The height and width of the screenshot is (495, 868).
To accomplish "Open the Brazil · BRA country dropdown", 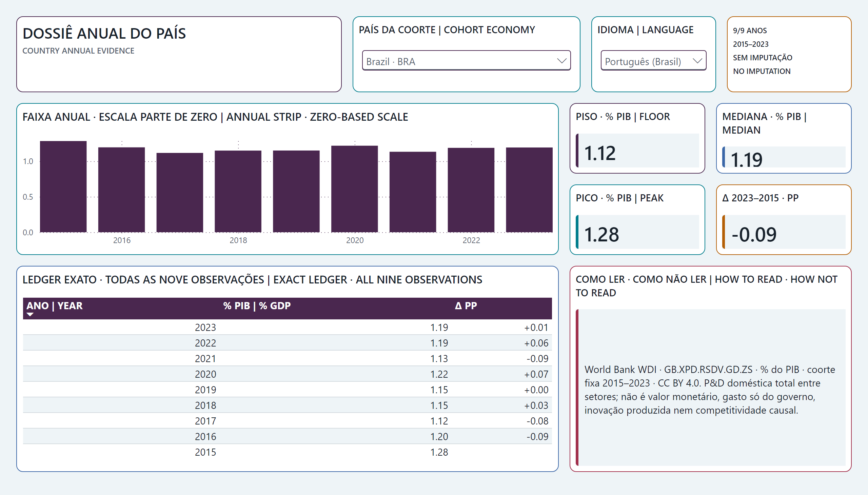I will [x=466, y=61].
